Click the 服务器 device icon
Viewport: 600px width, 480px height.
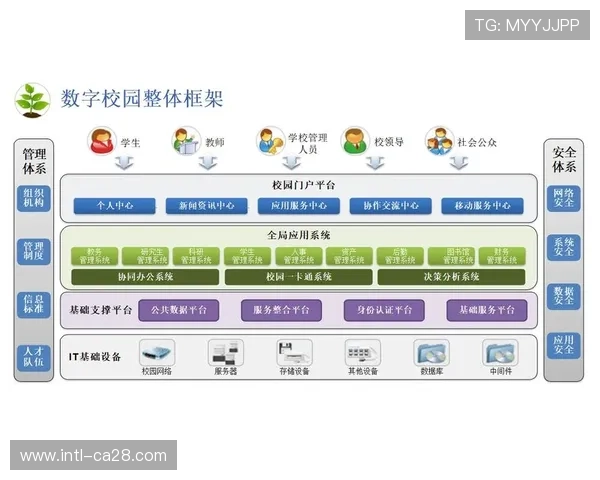(226, 352)
